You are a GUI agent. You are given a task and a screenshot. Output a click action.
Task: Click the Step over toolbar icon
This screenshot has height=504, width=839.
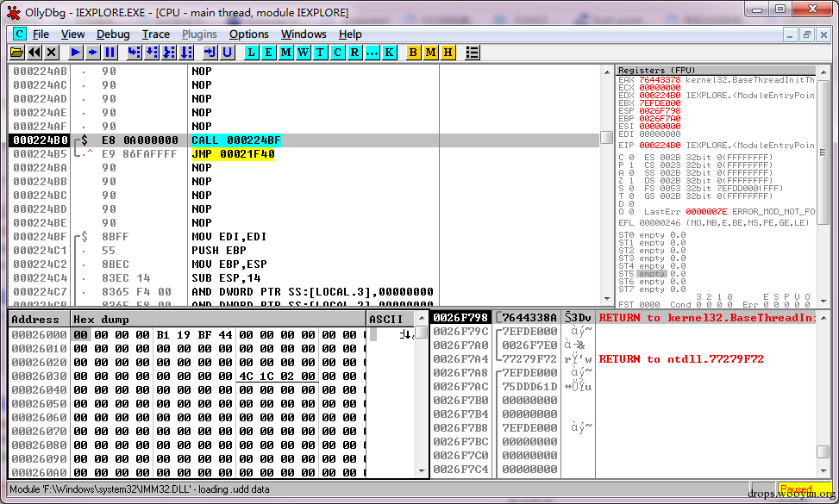152,53
